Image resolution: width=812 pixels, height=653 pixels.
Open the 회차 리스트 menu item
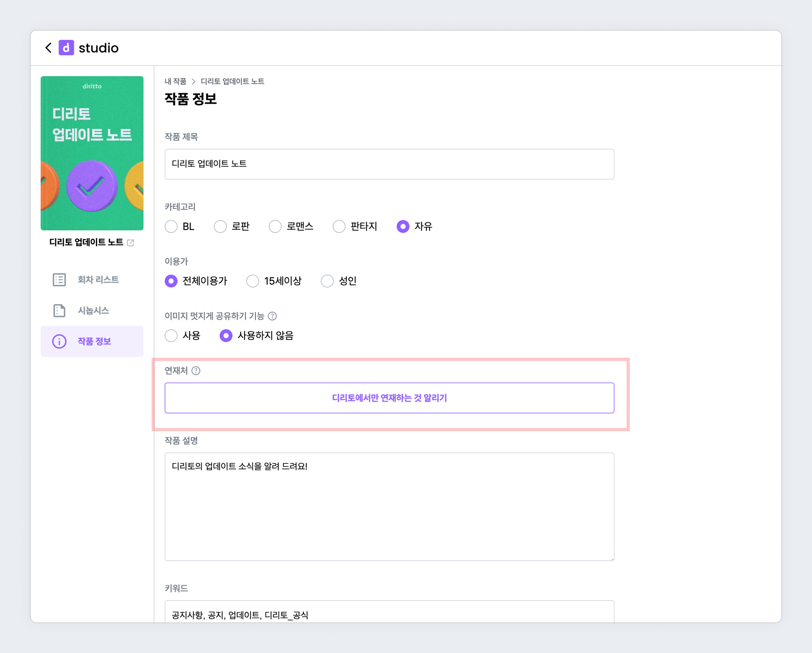point(98,280)
